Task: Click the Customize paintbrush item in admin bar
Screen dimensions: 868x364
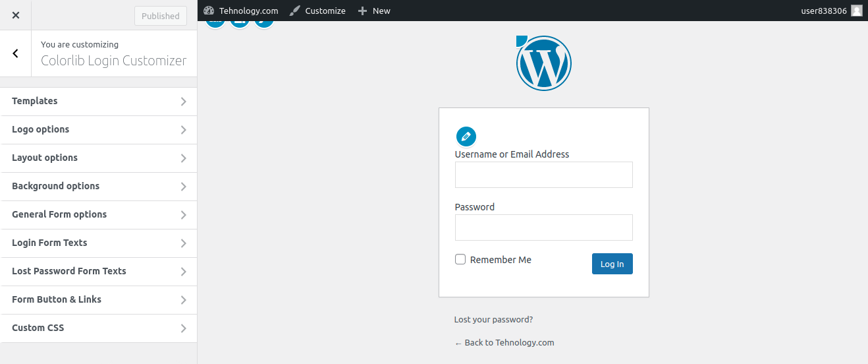Action: click(x=317, y=11)
